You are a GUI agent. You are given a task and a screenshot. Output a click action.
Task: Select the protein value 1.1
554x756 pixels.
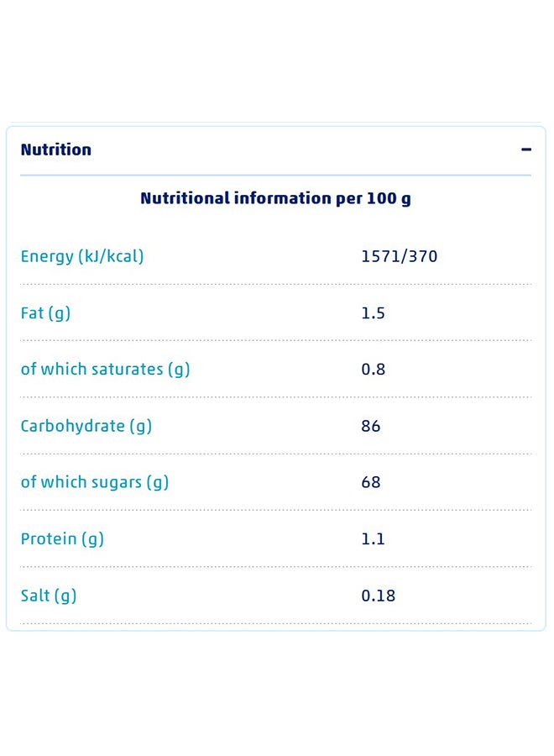coord(373,538)
